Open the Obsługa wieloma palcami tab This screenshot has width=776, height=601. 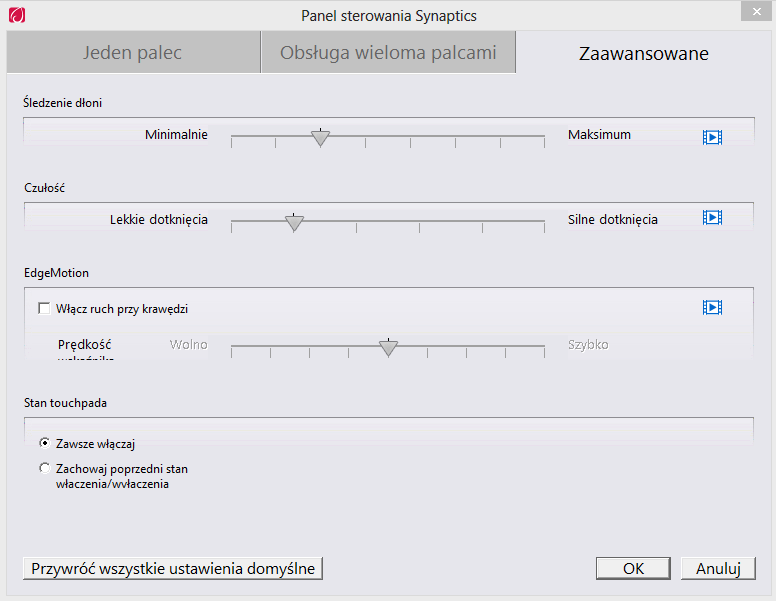[388, 52]
